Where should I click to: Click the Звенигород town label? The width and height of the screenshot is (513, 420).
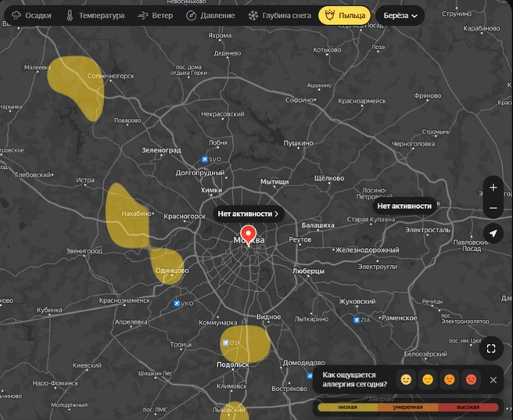(x=84, y=251)
